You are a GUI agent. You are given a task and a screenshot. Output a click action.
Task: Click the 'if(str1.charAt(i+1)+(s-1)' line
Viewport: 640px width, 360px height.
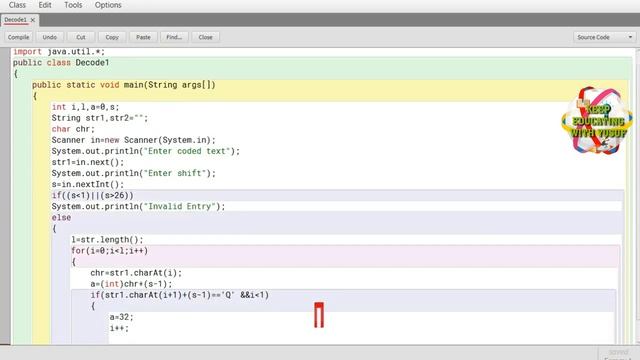(180, 295)
